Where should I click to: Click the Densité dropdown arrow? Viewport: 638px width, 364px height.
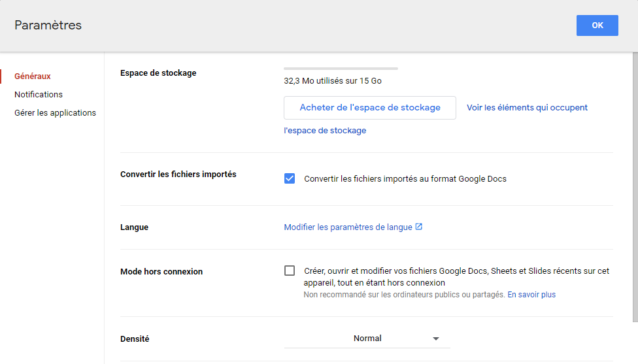[x=436, y=339]
